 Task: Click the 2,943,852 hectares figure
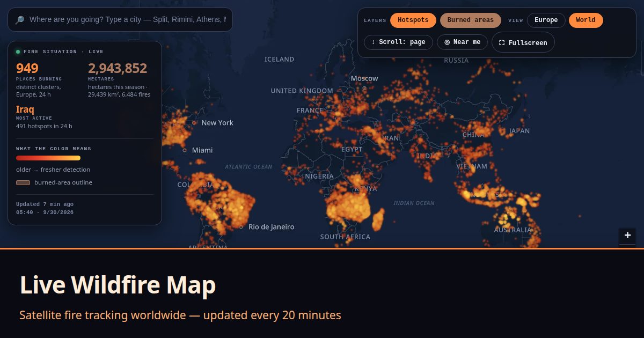pos(118,68)
